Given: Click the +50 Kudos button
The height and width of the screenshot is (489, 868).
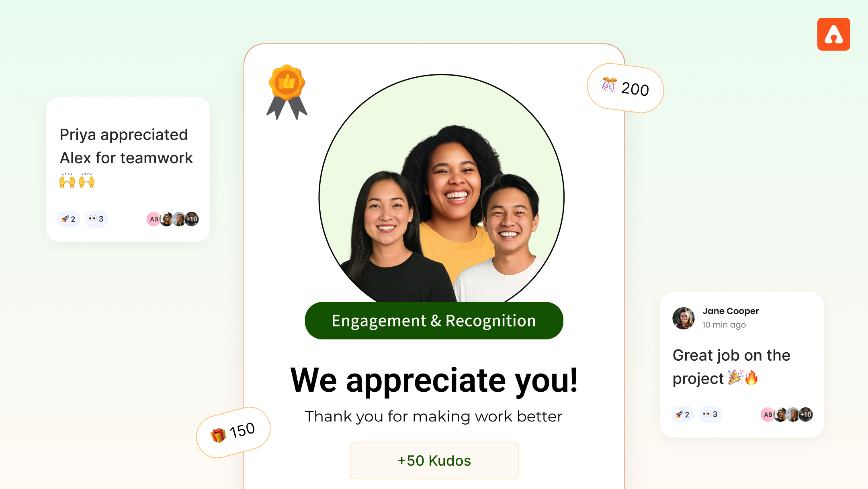Looking at the screenshot, I should tap(434, 460).
